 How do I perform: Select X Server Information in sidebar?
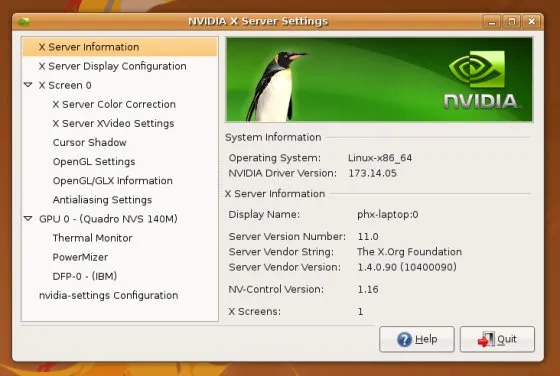point(119,47)
